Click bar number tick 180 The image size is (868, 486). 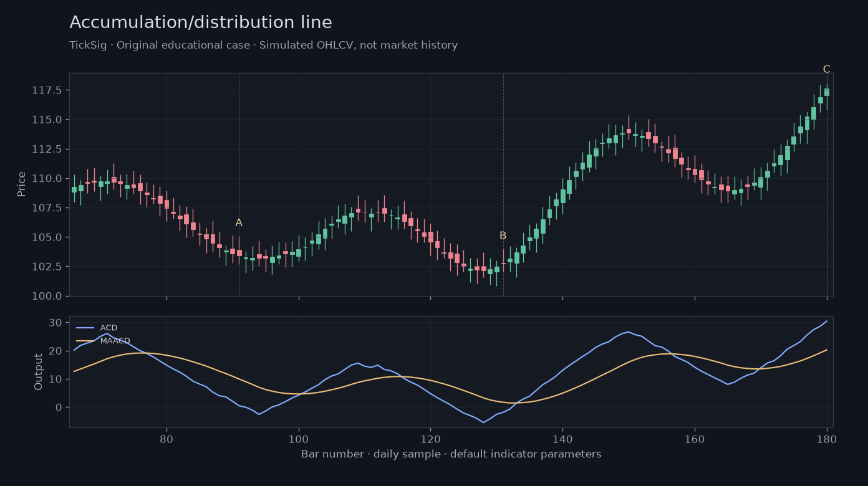(x=827, y=438)
